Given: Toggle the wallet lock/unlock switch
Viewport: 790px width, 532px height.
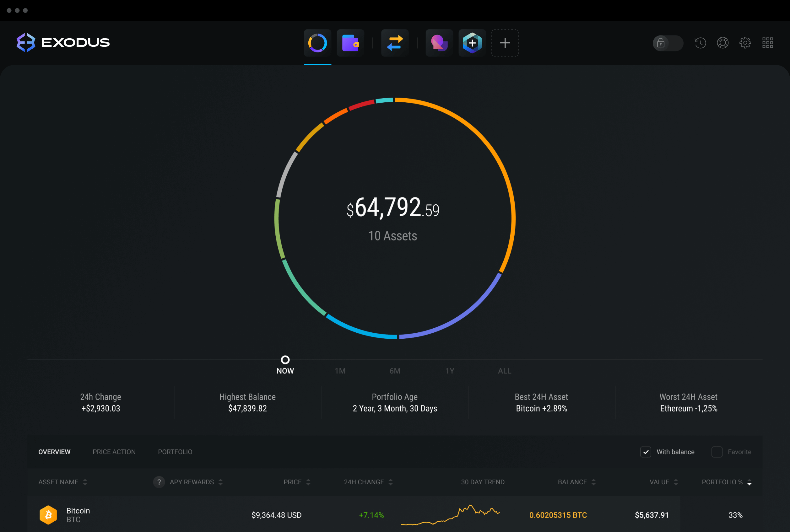Looking at the screenshot, I should pos(667,41).
